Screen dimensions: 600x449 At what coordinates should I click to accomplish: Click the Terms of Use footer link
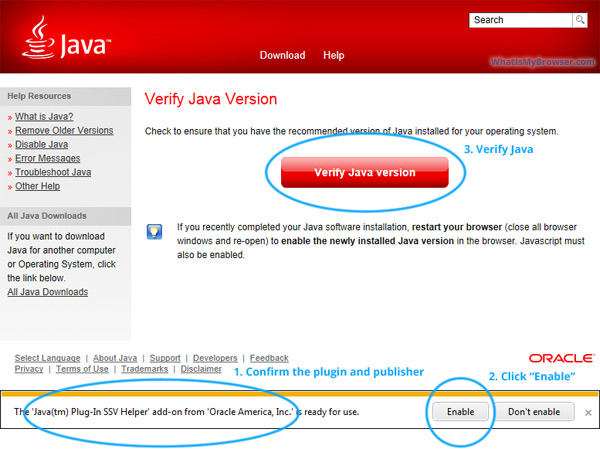(x=82, y=369)
